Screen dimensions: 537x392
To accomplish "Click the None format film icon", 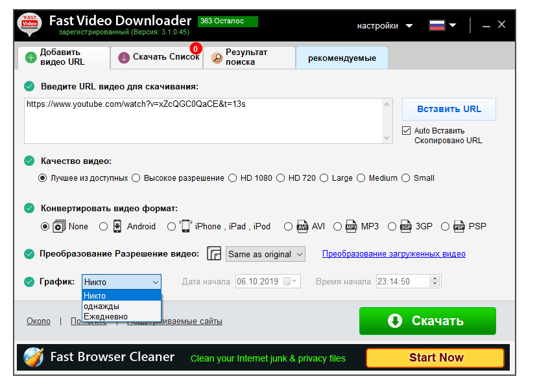I will point(59,226).
